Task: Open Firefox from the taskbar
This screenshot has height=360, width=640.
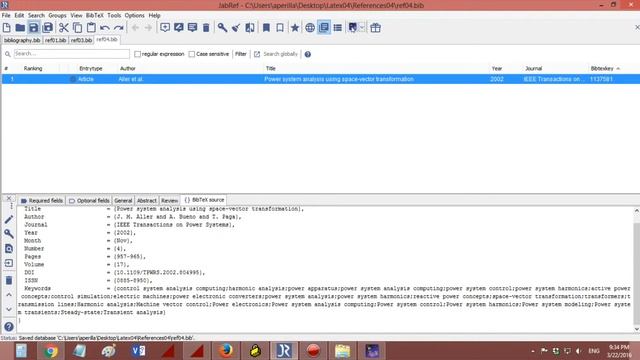Action: [226, 351]
